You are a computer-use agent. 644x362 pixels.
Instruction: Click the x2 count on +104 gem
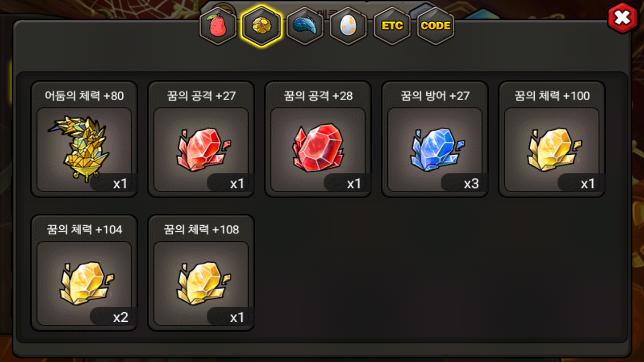[120, 317]
